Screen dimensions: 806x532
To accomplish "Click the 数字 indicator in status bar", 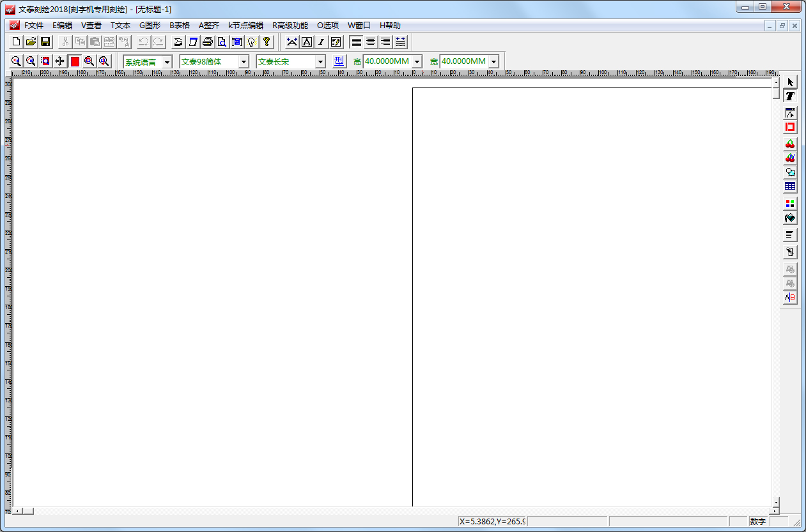I will (x=758, y=522).
